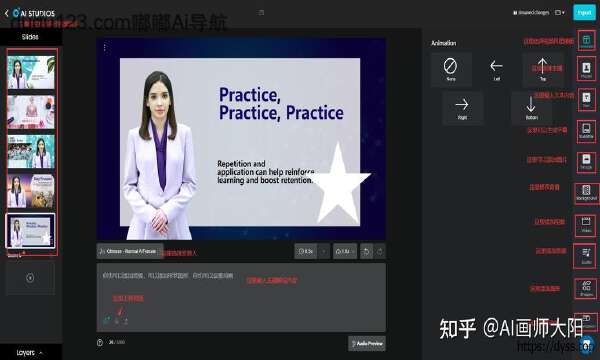
Task: Open the Audio panel icon
Action: pyautogui.click(x=586, y=256)
